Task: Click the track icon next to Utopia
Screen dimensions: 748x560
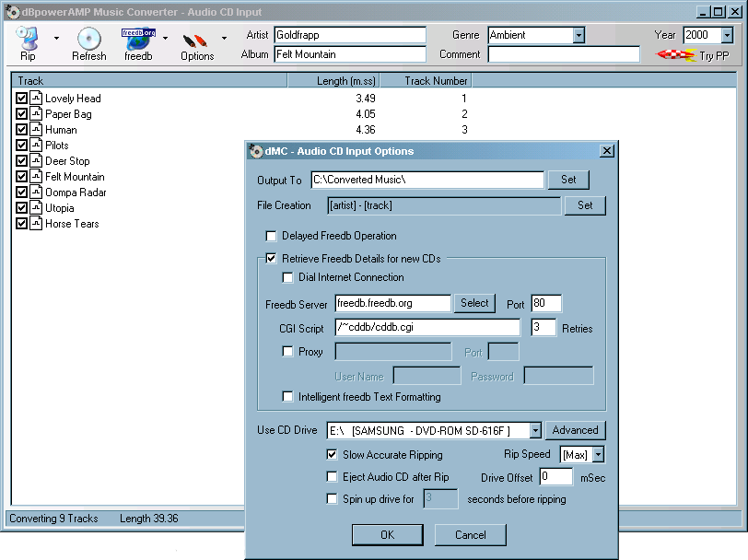Action: (x=36, y=208)
